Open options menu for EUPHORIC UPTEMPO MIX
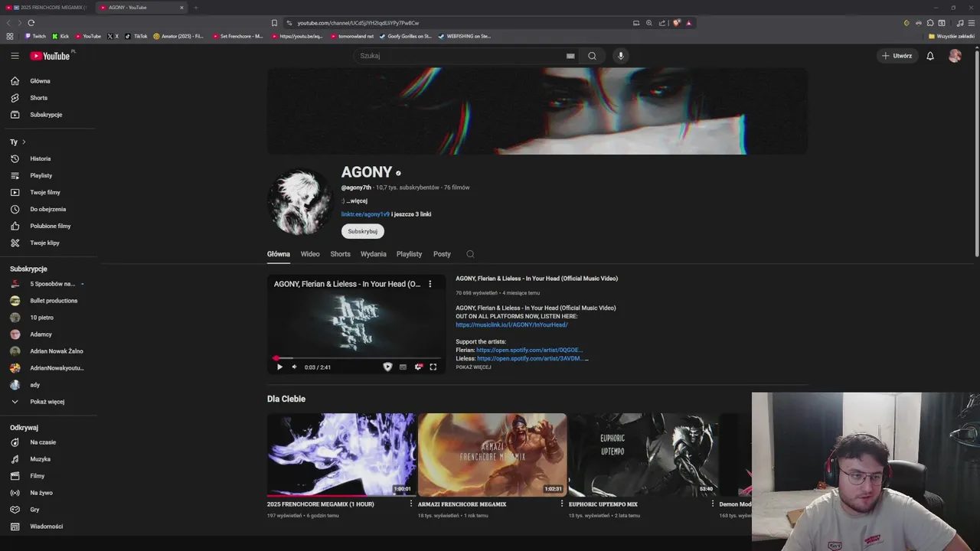The image size is (980, 551). [x=713, y=504]
